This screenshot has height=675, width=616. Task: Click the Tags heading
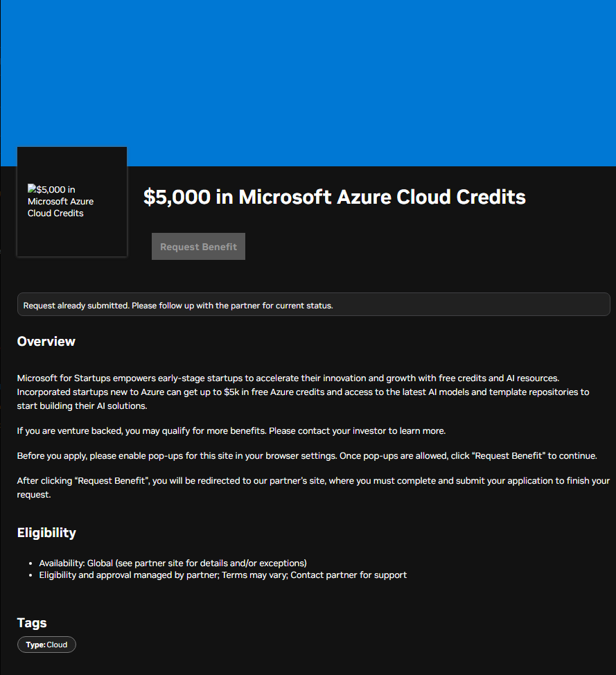click(x=32, y=622)
